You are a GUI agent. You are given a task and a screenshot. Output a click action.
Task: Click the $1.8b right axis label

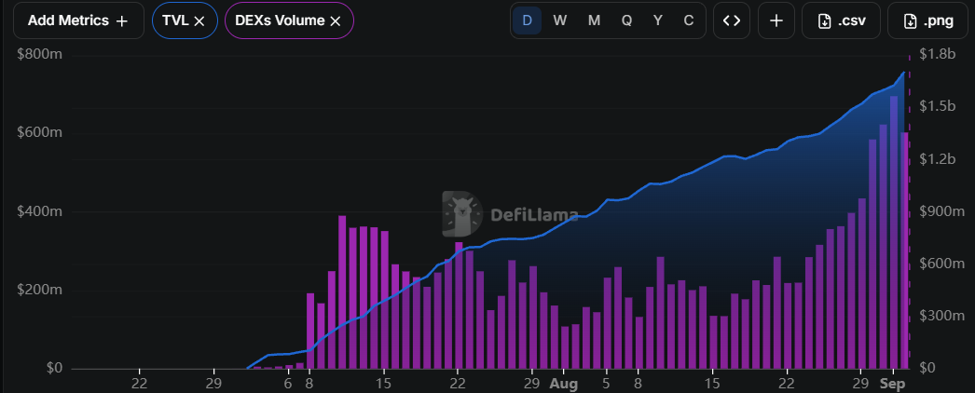click(937, 55)
